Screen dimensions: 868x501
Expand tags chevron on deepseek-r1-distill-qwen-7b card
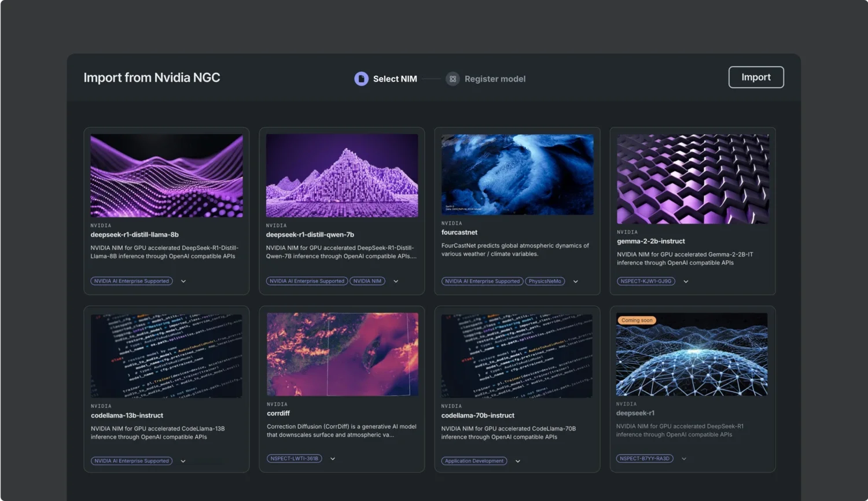(396, 281)
